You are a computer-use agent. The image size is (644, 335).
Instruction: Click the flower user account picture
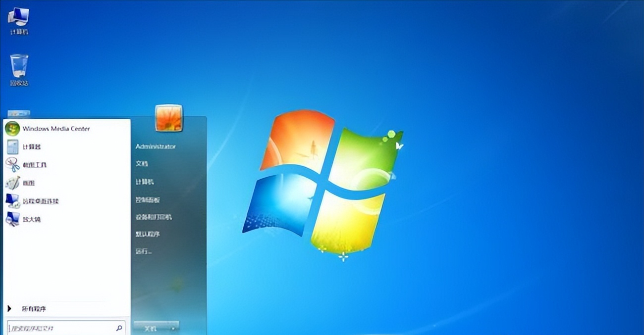pyautogui.click(x=168, y=118)
